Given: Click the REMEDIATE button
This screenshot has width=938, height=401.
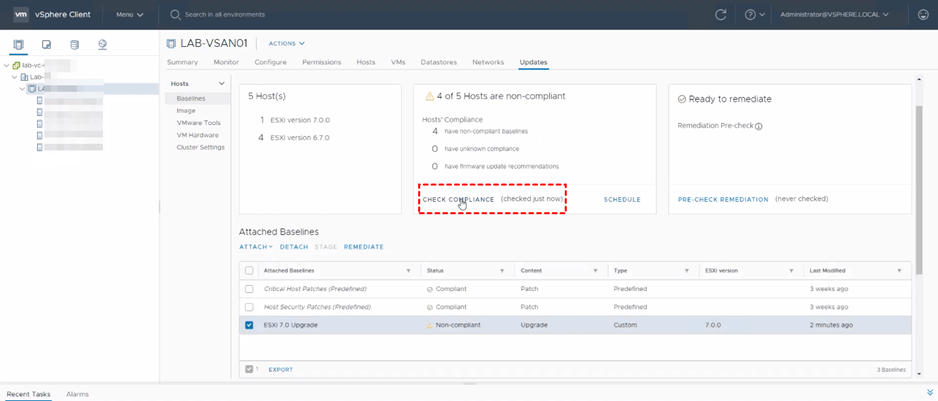Looking at the screenshot, I should tap(363, 247).
